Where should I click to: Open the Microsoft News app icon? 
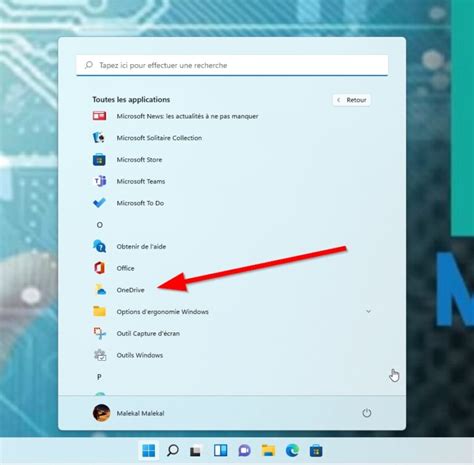point(99,116)
